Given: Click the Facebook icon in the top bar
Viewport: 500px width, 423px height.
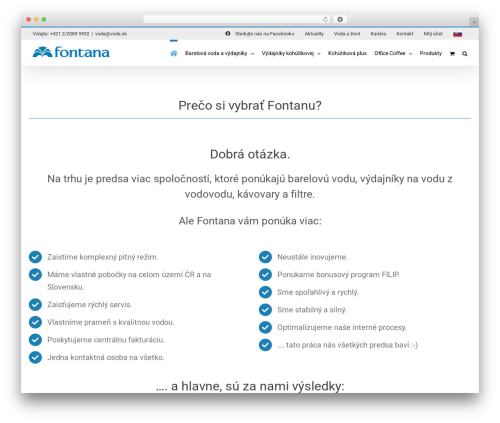Looking at the screenshot, I should [x=228, y=34].
